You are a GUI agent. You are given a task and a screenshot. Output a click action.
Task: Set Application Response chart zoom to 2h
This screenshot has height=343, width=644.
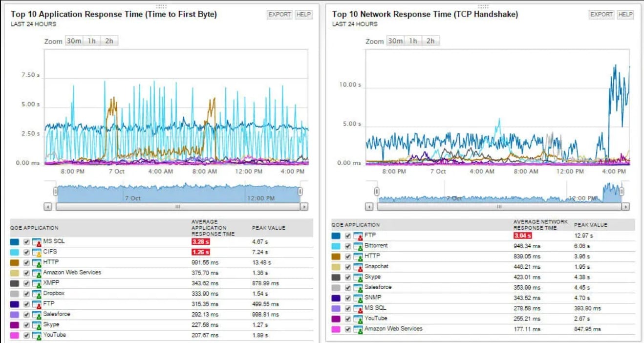[109, 41]
